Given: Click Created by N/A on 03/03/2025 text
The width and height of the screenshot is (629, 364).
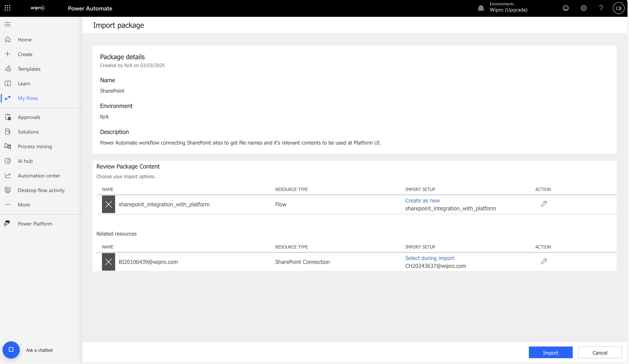Looking at the screenshot, I should click(132, 65).
